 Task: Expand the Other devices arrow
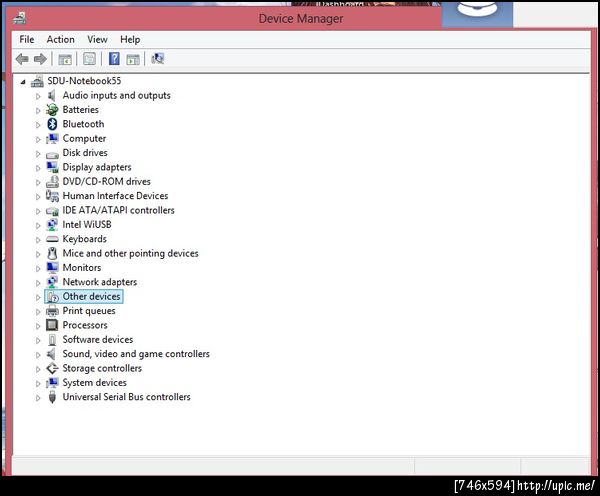(x=38, y=297)
